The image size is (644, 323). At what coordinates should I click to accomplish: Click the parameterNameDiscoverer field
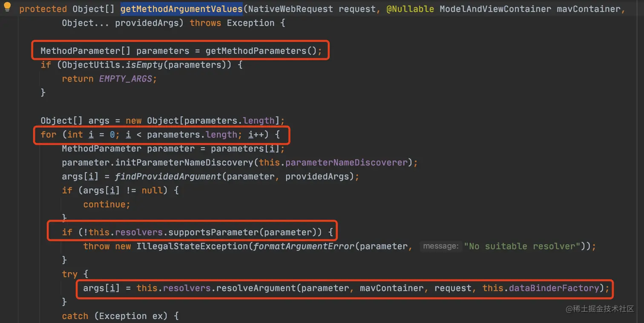coord(346,163)
